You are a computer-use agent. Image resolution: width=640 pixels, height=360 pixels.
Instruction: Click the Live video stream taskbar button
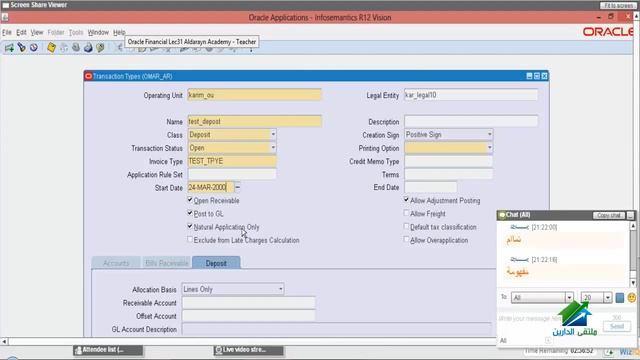point(249,350)
